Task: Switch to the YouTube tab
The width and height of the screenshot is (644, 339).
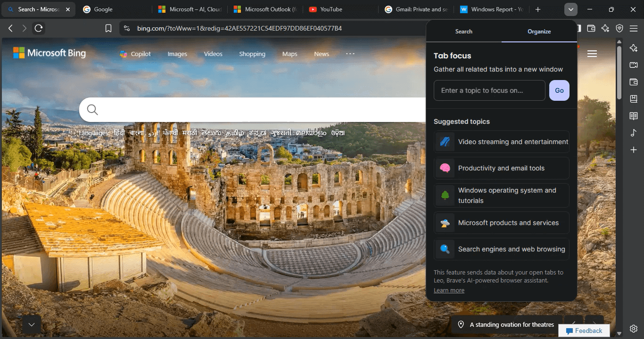Action: pyautogui.click(x=341, y=9)
